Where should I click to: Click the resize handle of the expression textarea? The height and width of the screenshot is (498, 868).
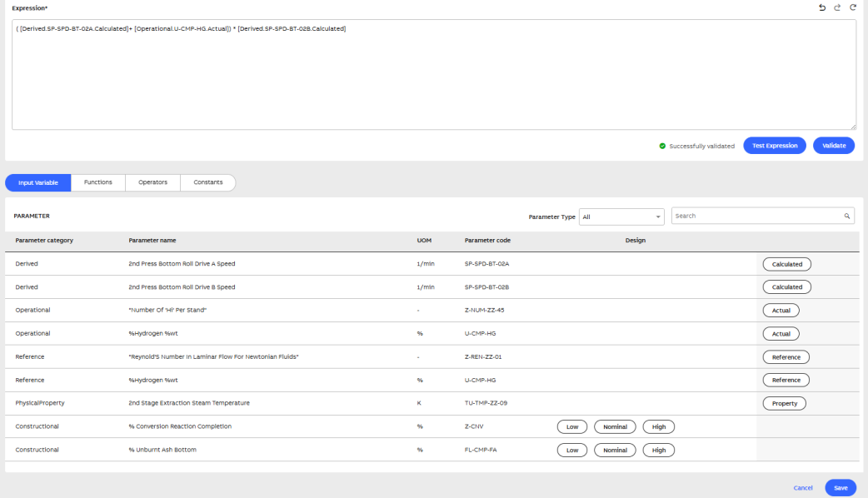(852, 127)
